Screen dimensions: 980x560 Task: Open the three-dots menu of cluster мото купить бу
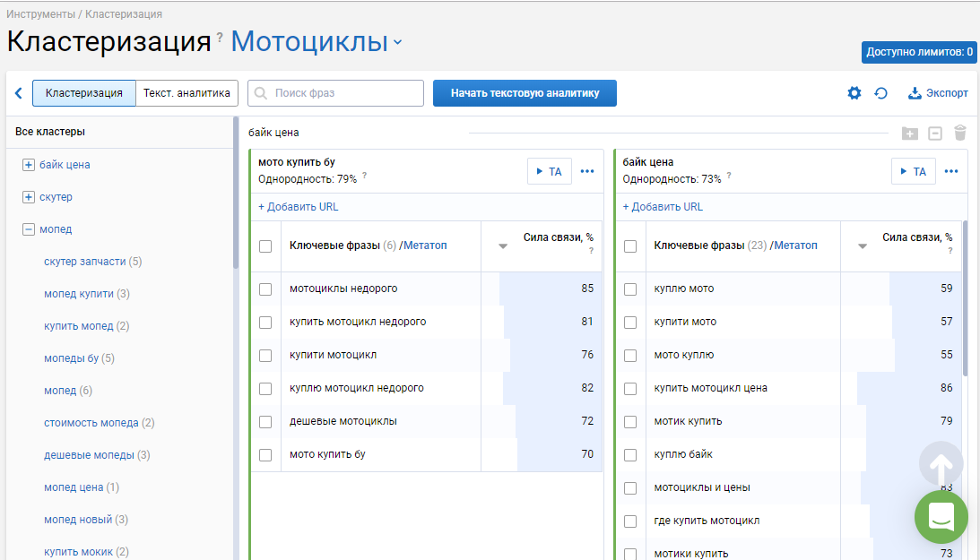(587, 172)
